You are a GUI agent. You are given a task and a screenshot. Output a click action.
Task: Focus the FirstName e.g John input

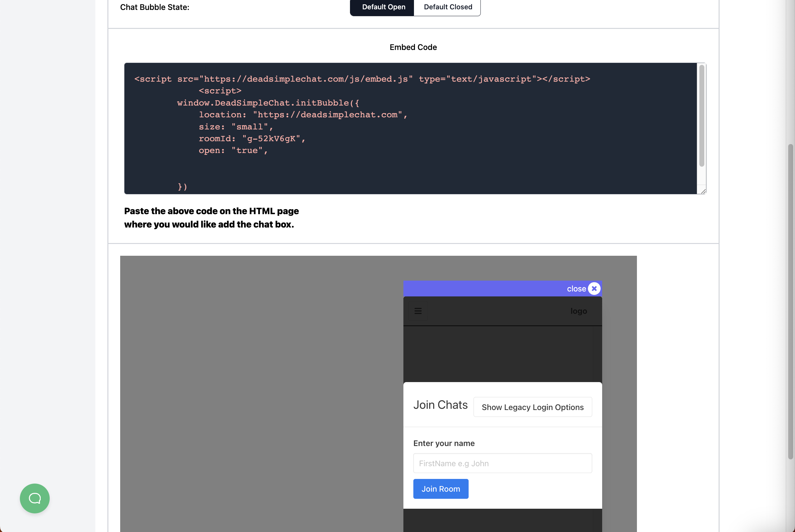[x=502, y=463]
